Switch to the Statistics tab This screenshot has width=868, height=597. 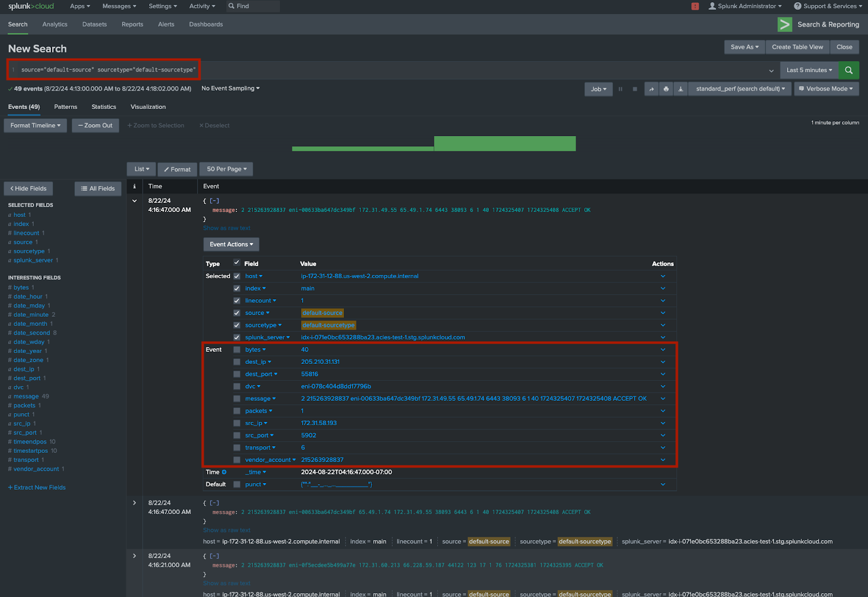pyautogui.click(x=104, y=107)
